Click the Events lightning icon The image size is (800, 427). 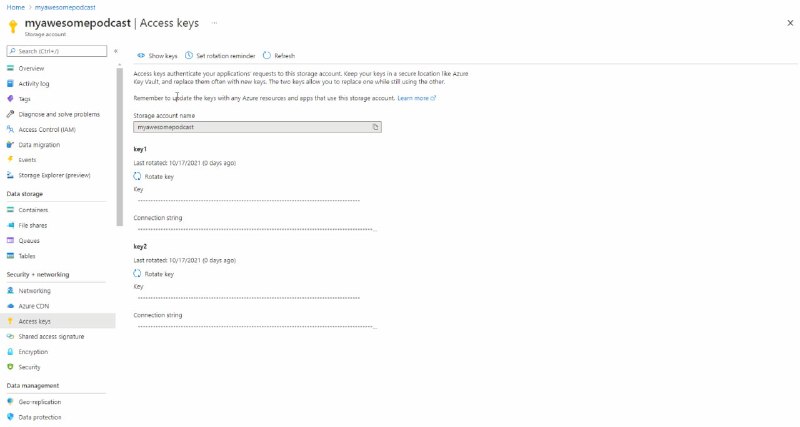click(10, 160)
